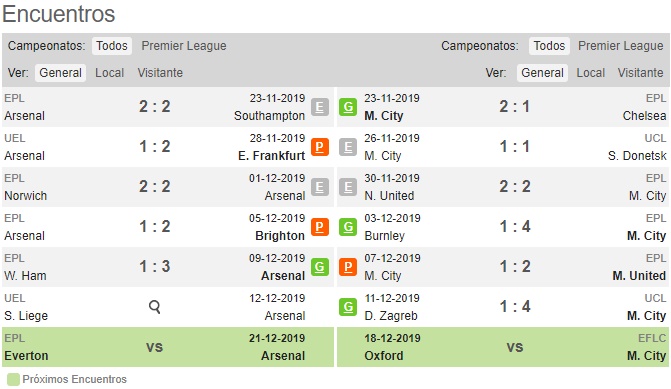Click the gray E badge for S. Donetsk match
The height and width of the screenshot is (389, 671).
pyautogui.click(x=348, y=147)
